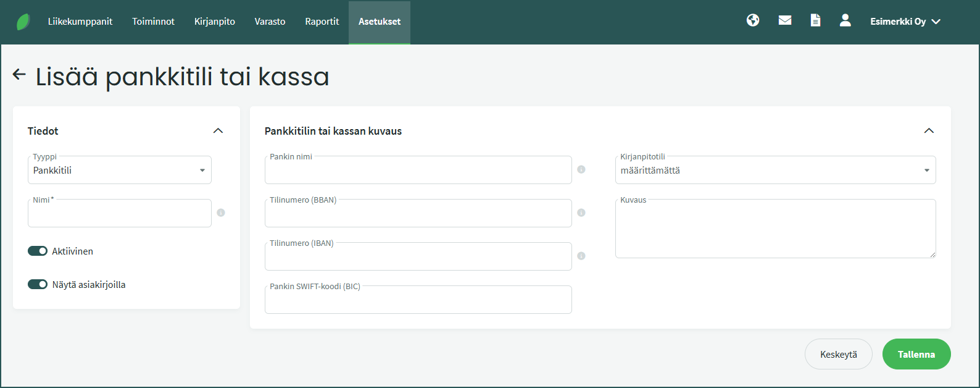Open the Kirjanpitotili dropdown
Image resolution: width=980 pixels, height=388 pixels.
click(775, 171)
